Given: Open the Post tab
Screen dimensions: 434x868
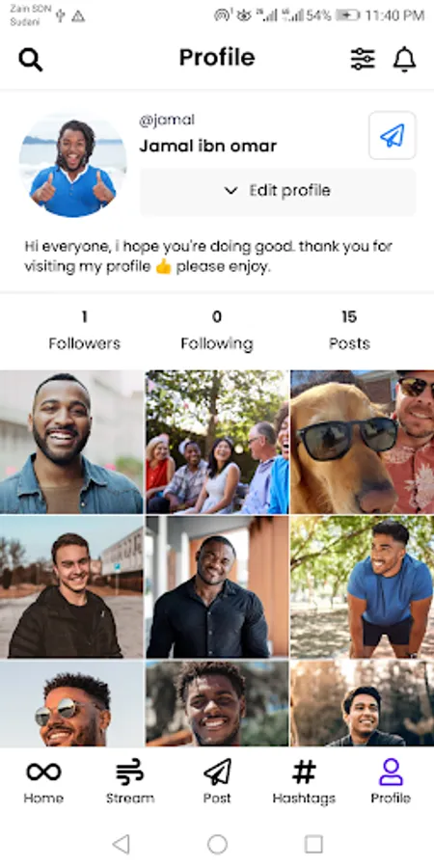Looking at the screenshot, I should [x=217, y=781].
